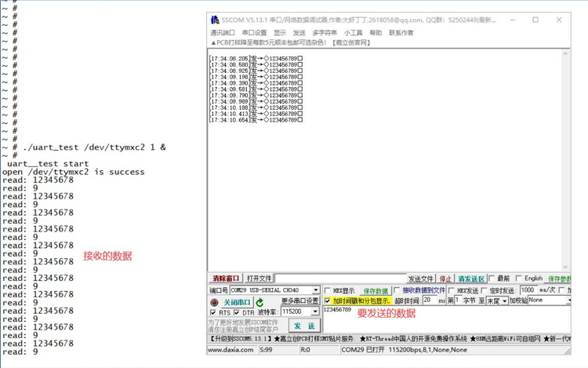Click the green refresh port icon

pos(260,302)
